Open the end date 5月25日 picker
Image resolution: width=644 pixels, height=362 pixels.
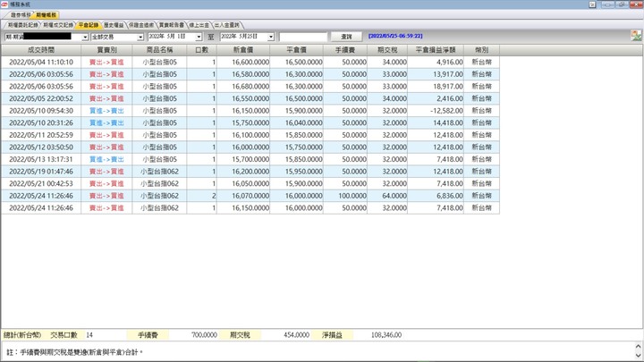[x=271, y=37]
